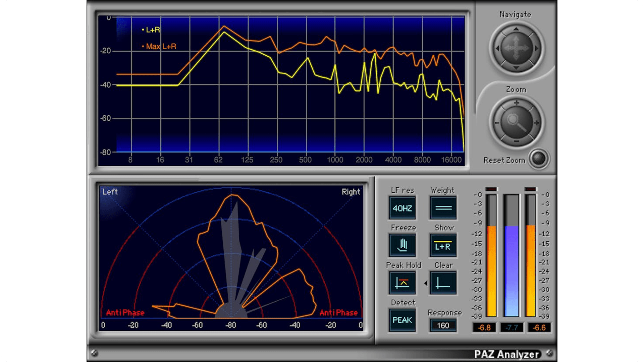Click the Navigate pad center cross
Screen dimensions: 644x362
point(517,49)
